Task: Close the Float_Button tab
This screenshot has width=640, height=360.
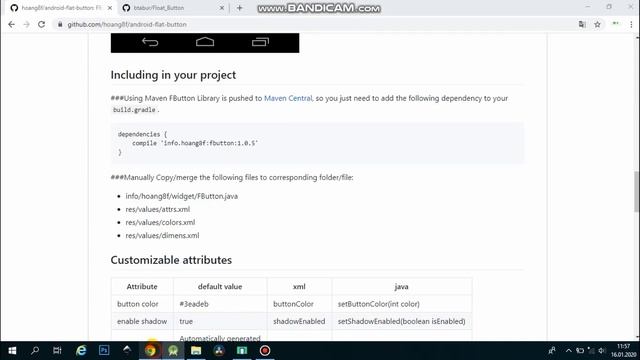Action: [222, 8]
